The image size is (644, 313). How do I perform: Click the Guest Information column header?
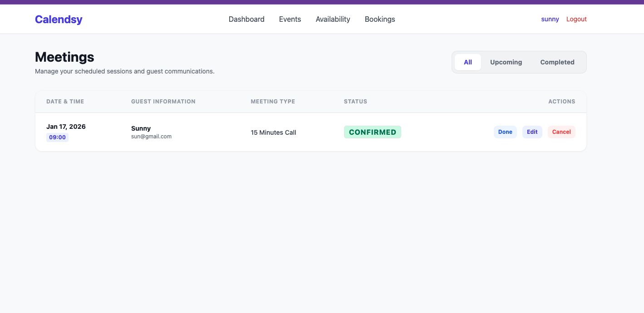coord(163,102)
